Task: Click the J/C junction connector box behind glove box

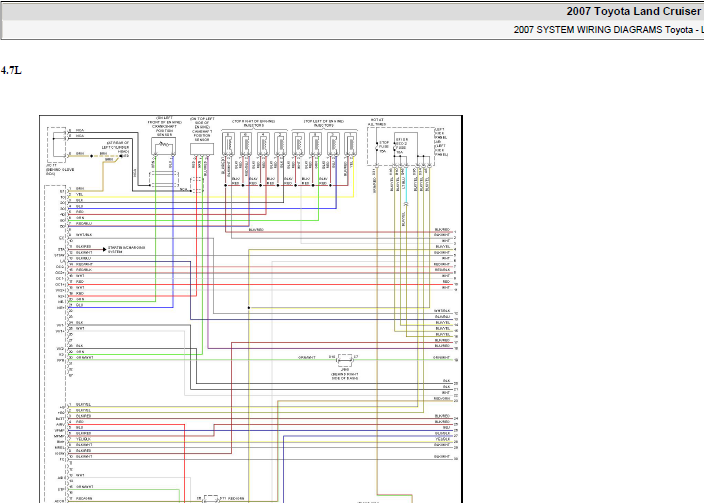Action: [57, 145]
